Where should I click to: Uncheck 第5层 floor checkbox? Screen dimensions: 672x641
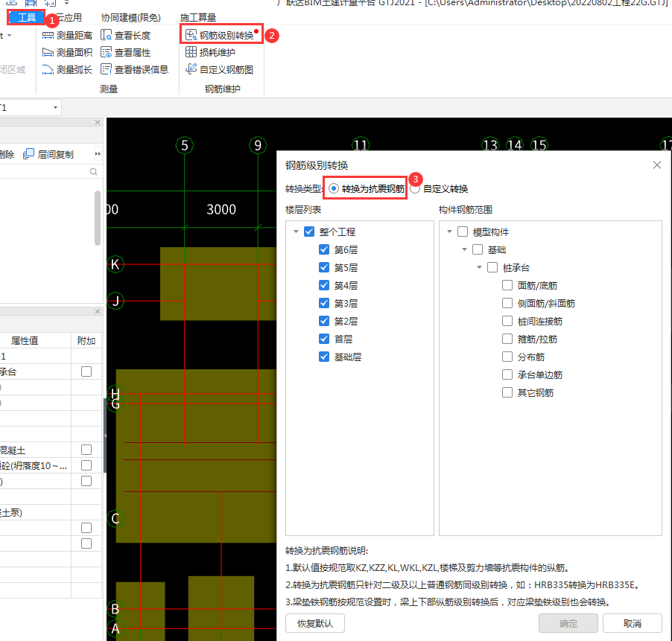[324, 267]
